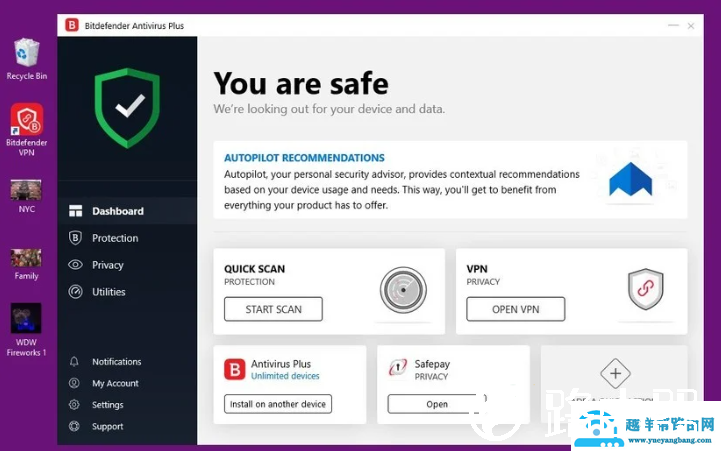Select the Family desktop image file
Viewport: 721px width, 451px height.
(x=26, y=264)
